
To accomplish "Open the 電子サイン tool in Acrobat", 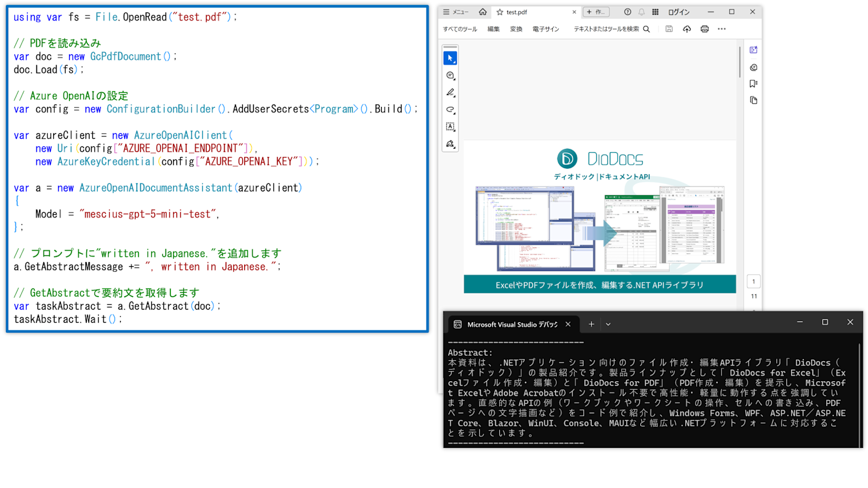I will click(x=546, y=29).
